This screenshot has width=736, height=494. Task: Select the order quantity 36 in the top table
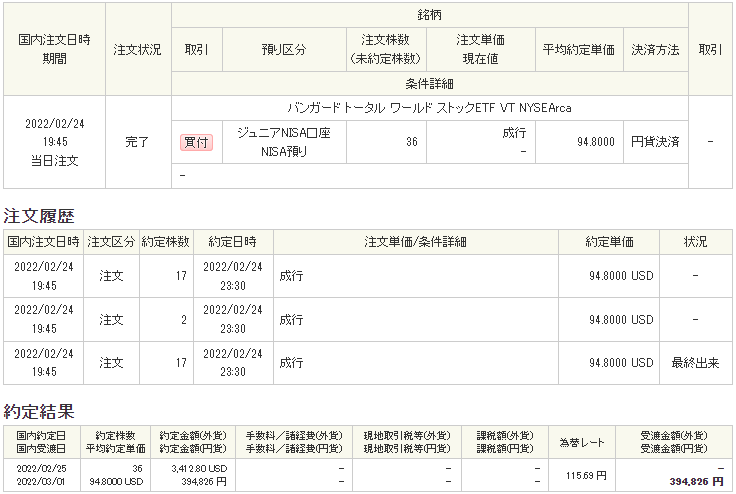[x=412, y=142]
